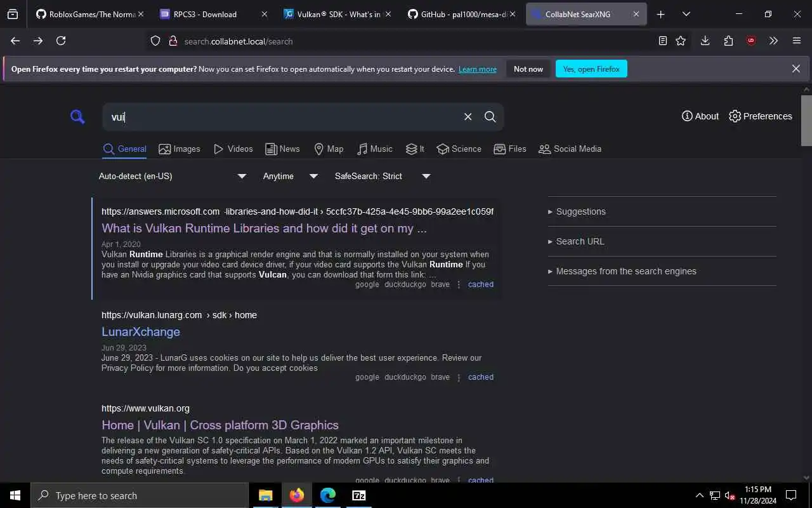Reload the current page
This screenshot has height=508, width=812.
(x=61, y=41)
